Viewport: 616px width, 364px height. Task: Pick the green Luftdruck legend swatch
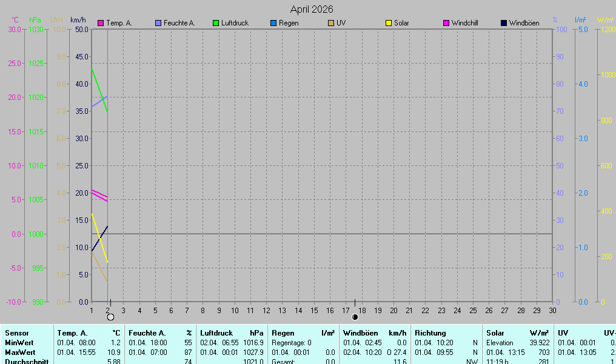point(216,23)
